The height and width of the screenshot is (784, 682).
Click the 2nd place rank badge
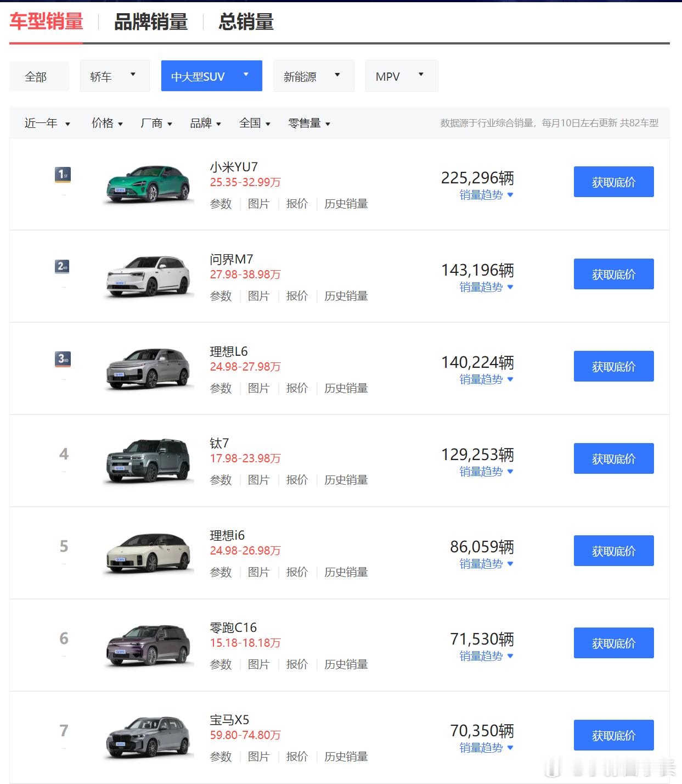[x=63, y=267]
